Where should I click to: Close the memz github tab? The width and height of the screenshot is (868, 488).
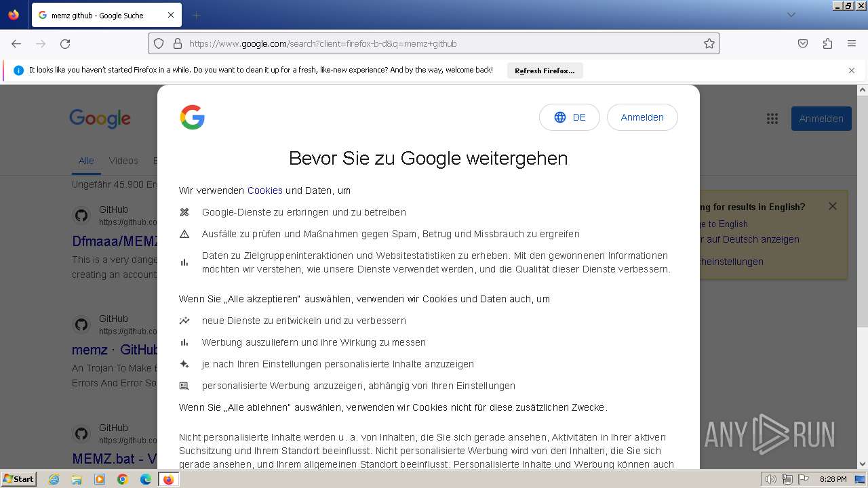click(x=171, y=15)
